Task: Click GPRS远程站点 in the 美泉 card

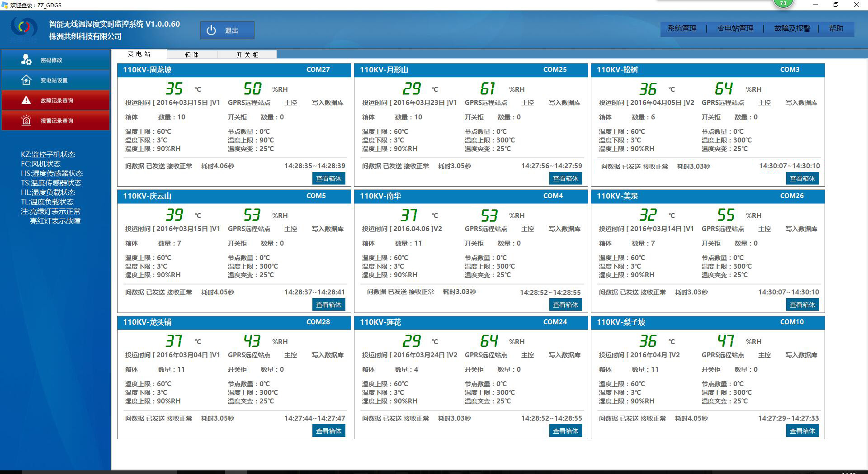Action: point(723,229)
